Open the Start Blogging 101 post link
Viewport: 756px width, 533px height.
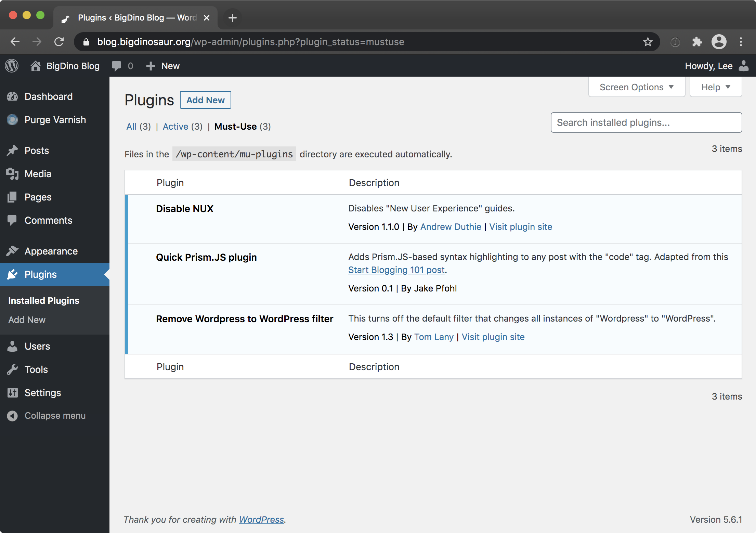pyautogui.click(x=396, y=270)
